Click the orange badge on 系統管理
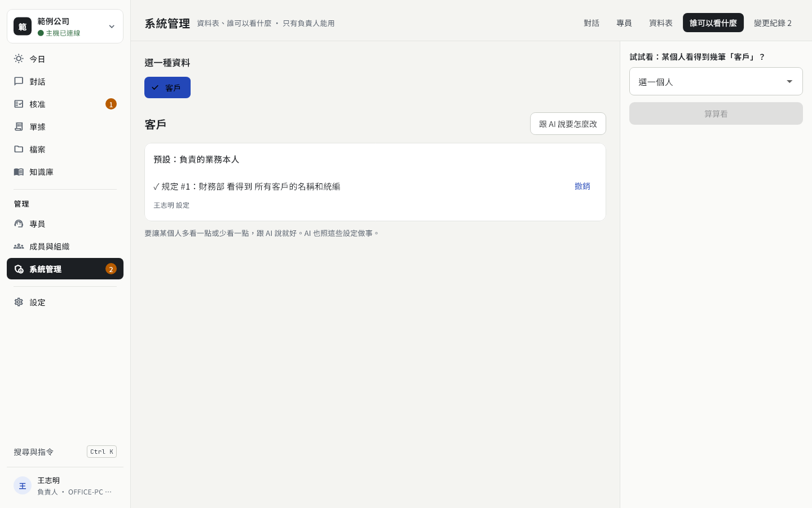This screenshot has height=508, width=812. 111,269
